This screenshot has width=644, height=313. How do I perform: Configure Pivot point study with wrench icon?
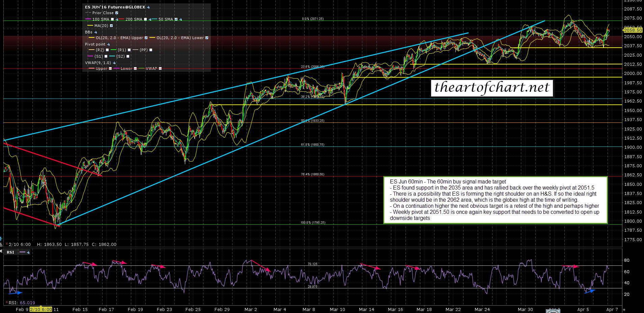(x=109, y=45)
